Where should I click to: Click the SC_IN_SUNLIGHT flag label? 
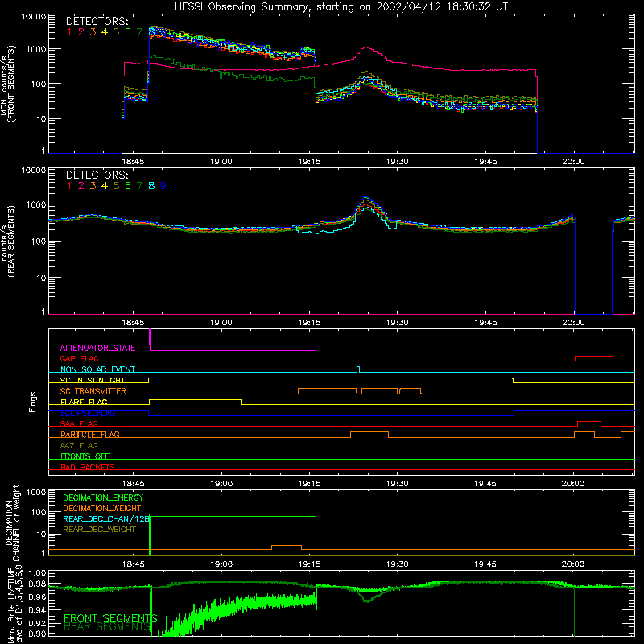[93, 380]
